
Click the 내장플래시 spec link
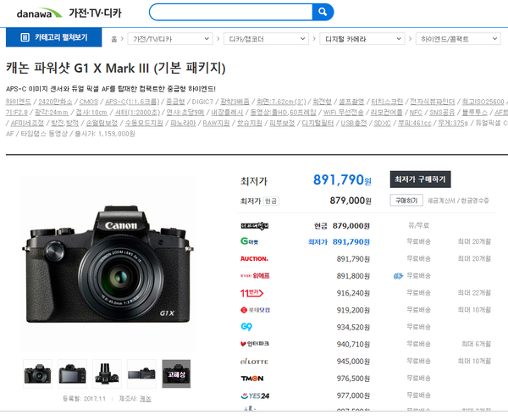[x=227, y=113]
